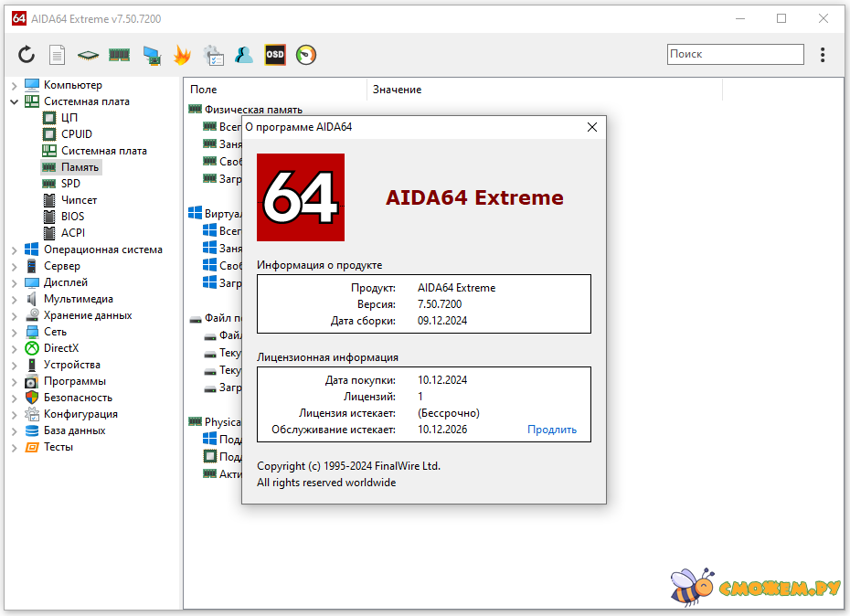Click the Операционная система Windows icon

point(32,250)
